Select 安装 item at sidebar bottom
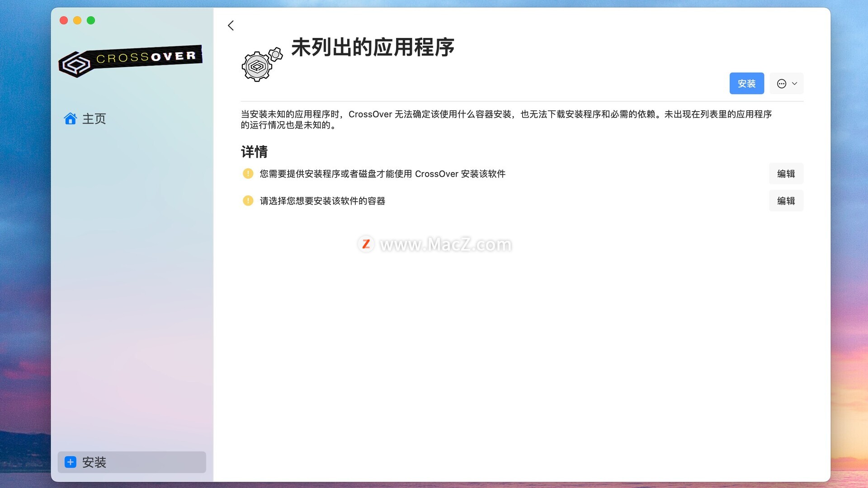 (132, 462)
